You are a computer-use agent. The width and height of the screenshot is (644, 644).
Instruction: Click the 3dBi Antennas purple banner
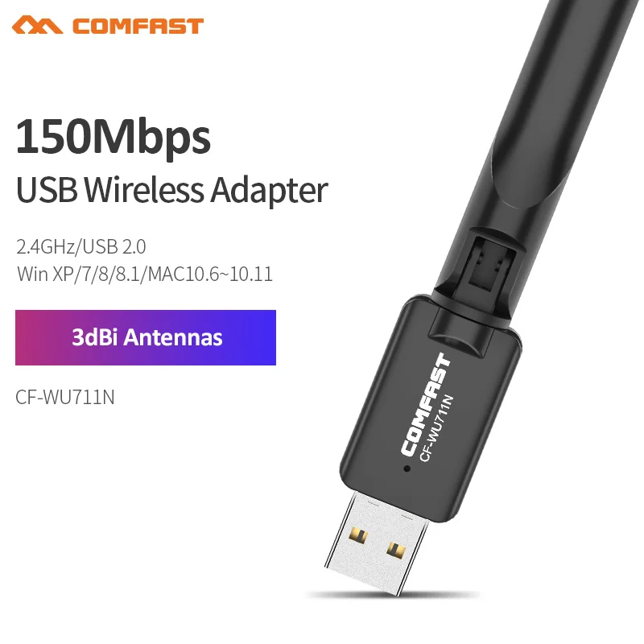coord(146,337)
